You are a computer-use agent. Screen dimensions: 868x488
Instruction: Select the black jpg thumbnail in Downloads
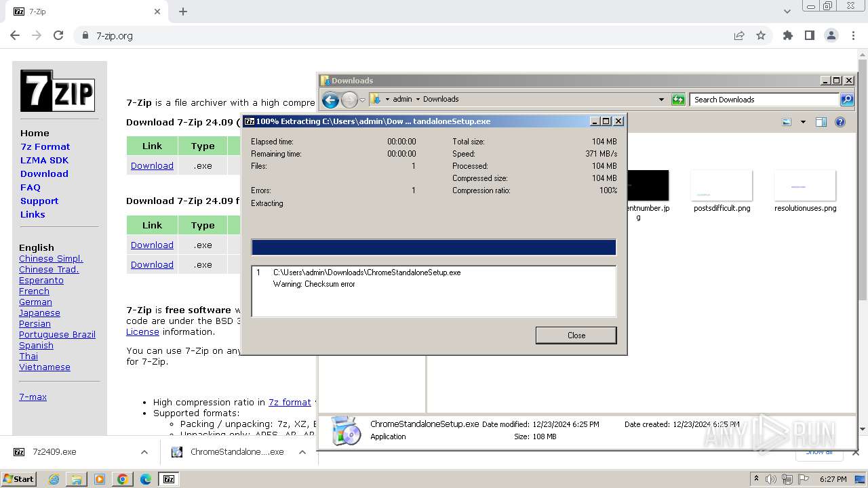[648, 186]
